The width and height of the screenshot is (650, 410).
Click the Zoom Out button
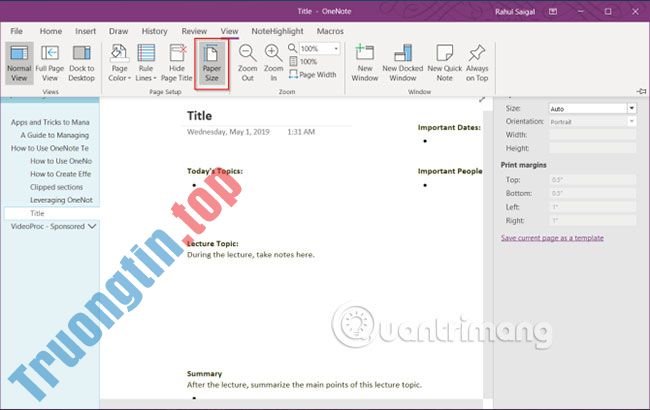[247, 63]
